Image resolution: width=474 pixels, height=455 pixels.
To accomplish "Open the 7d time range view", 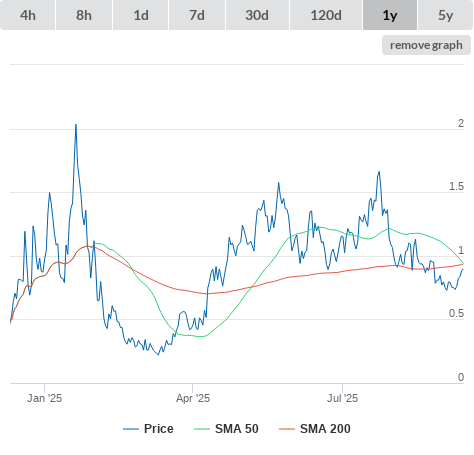I will [x=197, y=15].
